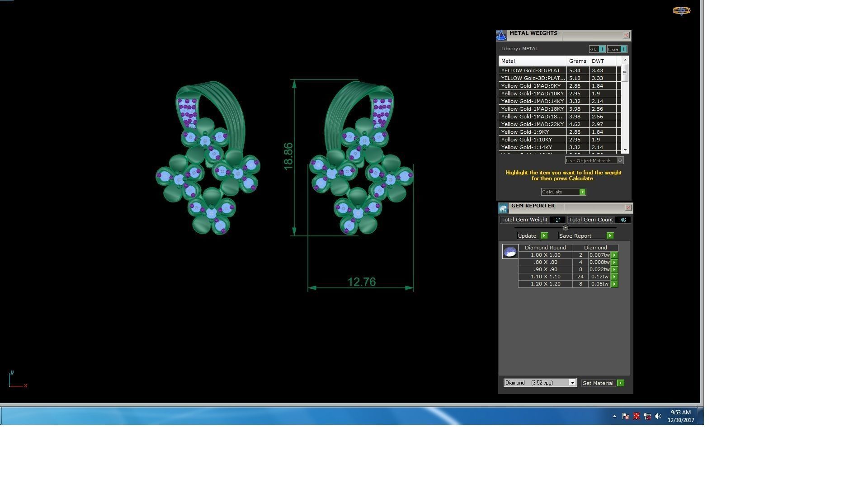Open the Diamond (3.52 spg) material dropdown
Image resolution: width=868 pixels, height=488 pixels.
coord(572,383)
